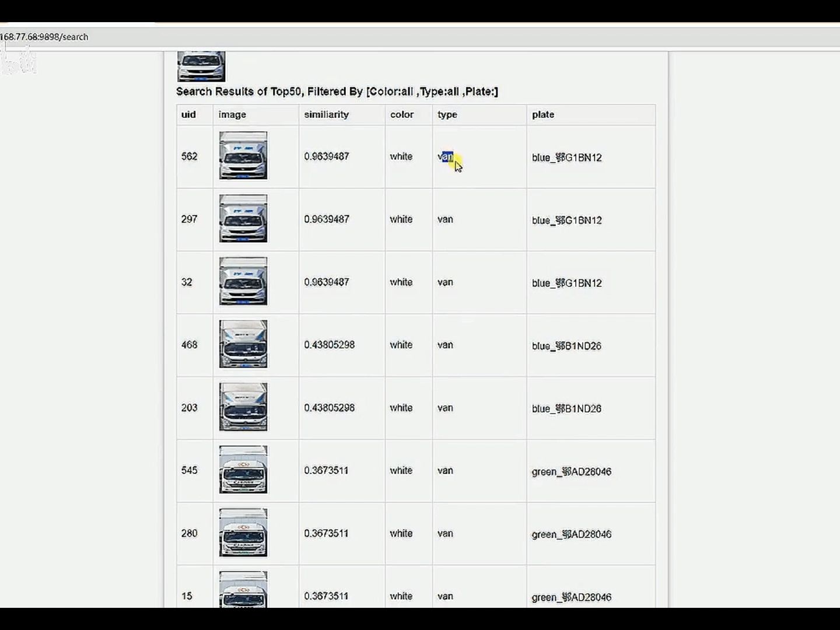This screenshot has height=630, width=840.
Task: Click similarity 0.43805298 in row 203
Action: (x=329, y=408)
